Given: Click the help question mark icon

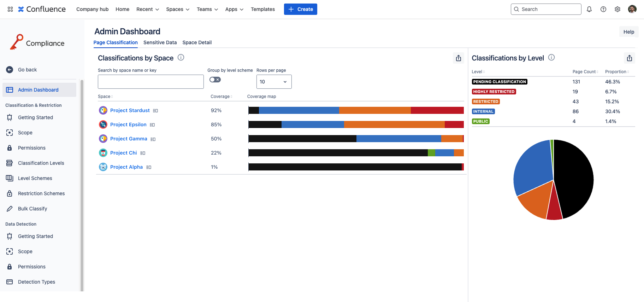Looking at the screenshot, I should (x=603, y=9).
